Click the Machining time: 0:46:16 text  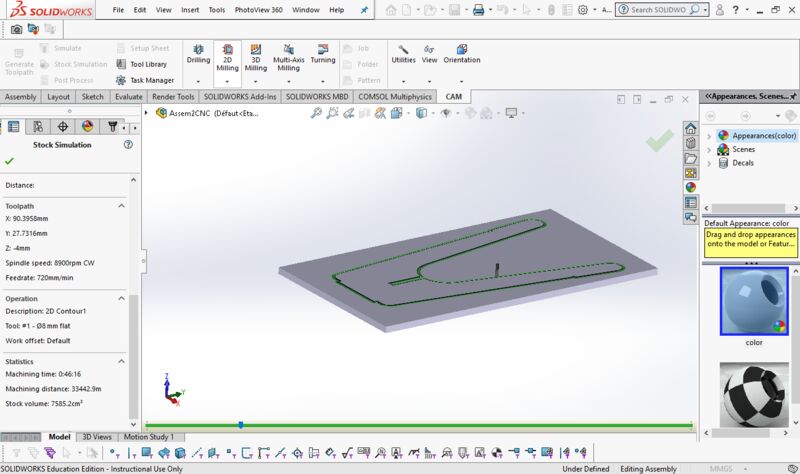pyautogui.click(x=43, y=374)
